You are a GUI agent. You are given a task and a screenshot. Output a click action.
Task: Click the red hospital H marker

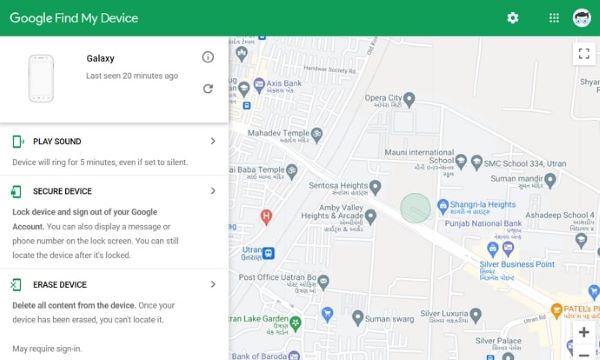(266, 217)
